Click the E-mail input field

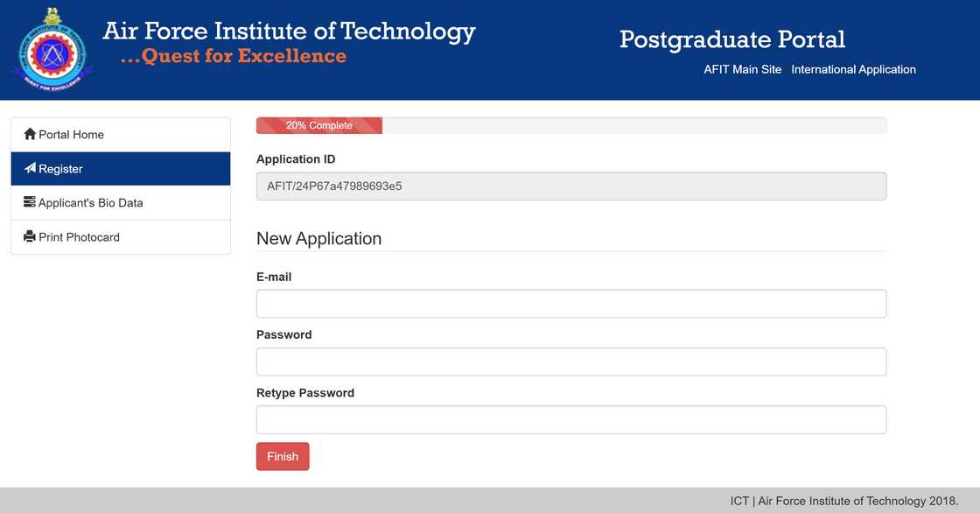tap(570, 303)
